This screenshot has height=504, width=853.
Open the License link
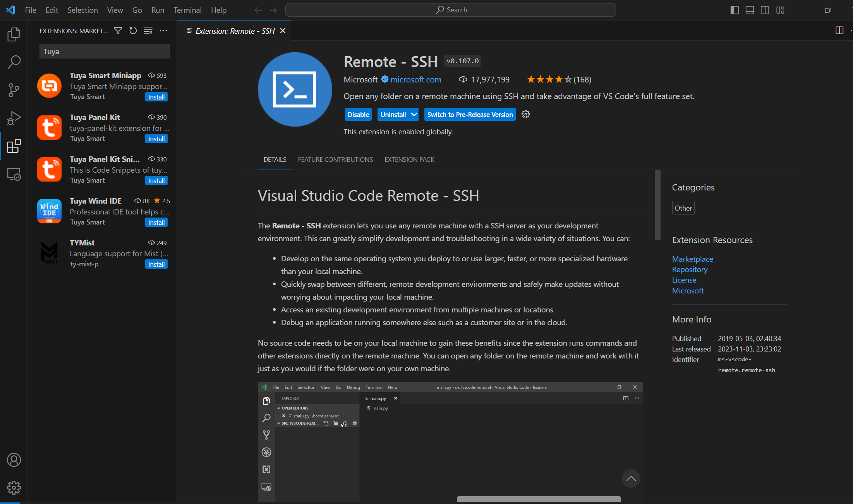pos(684,279)
